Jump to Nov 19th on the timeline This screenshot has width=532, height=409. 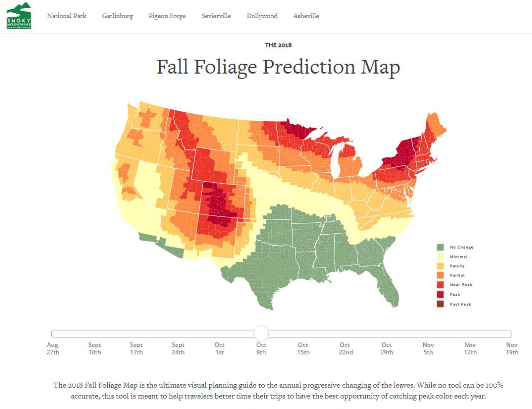click(x=512, y=348)
